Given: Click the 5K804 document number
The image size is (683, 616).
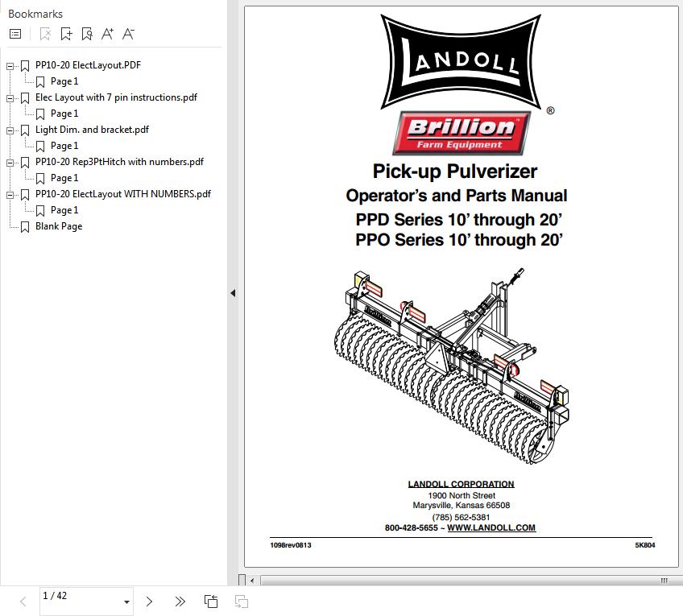Looking at the screenshot, I should [645, 545].
